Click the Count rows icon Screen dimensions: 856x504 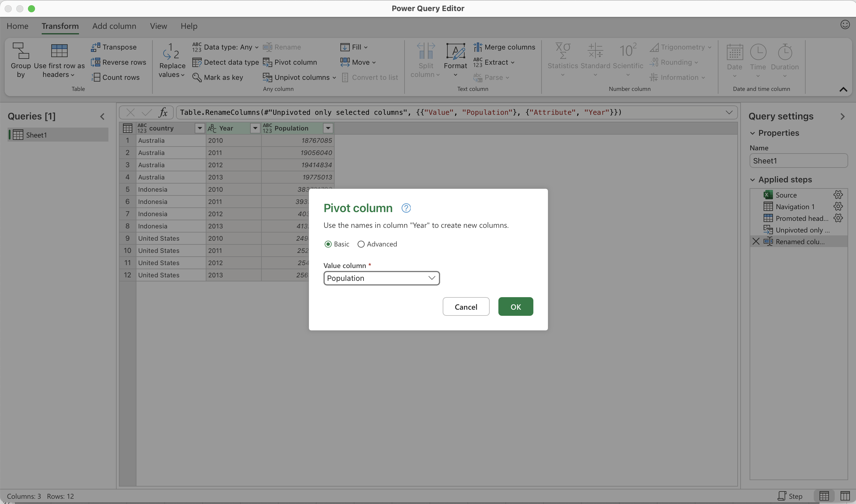pyautogui.click(x=95, y=77)
